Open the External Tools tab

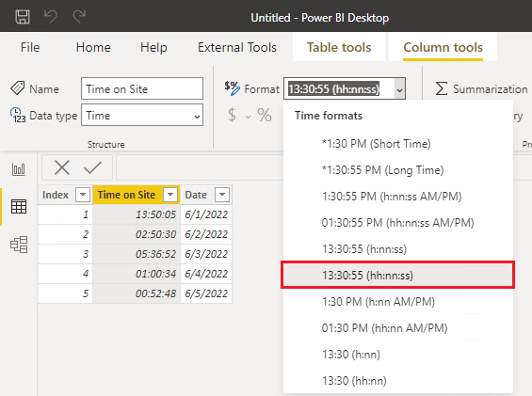coord(237,47)
